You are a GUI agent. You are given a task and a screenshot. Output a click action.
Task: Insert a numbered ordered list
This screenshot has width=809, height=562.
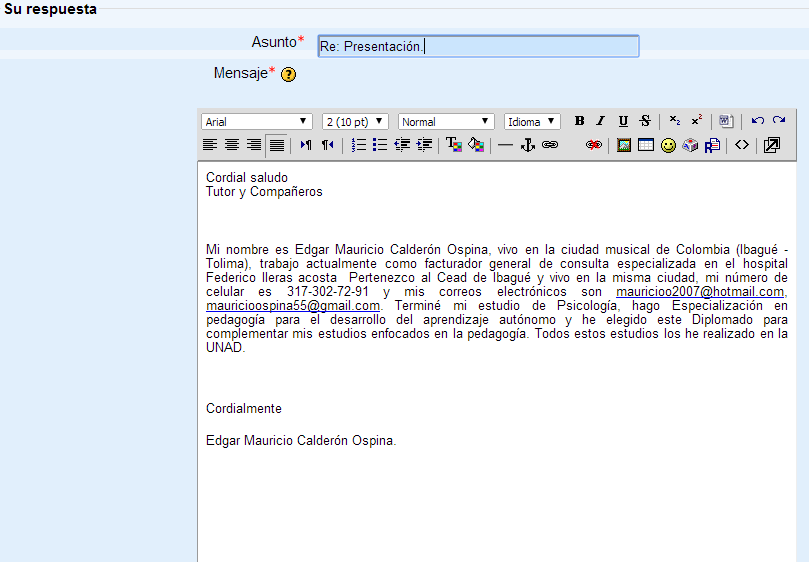click(x=359, y=145)
